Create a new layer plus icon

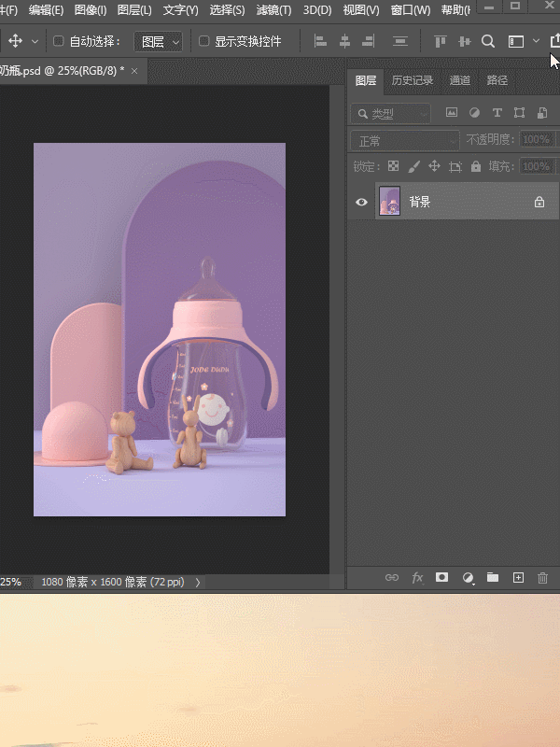click(518, 577)
